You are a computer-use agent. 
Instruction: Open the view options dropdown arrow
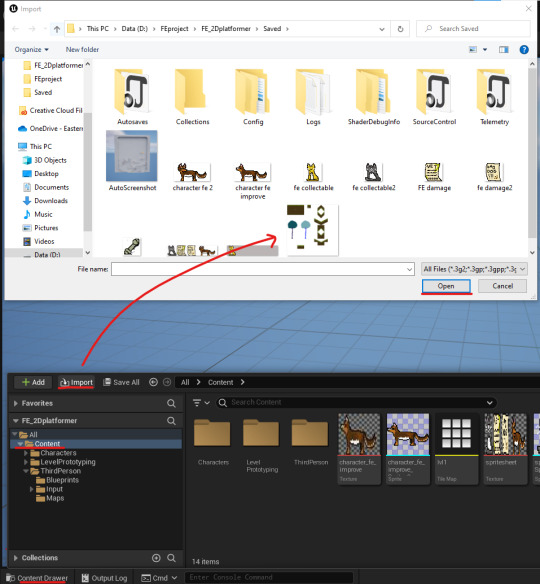click(x=485, y=50)
